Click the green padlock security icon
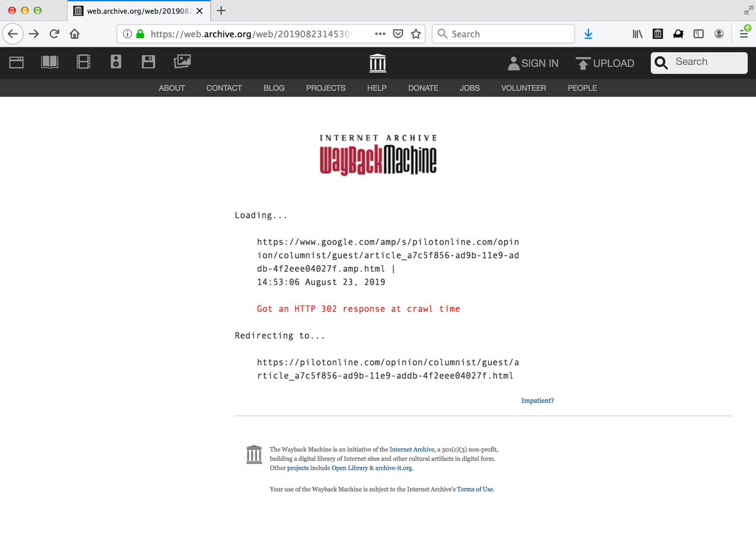The width and height of the screenshot is (756, 542). click(x=140, y=34)
